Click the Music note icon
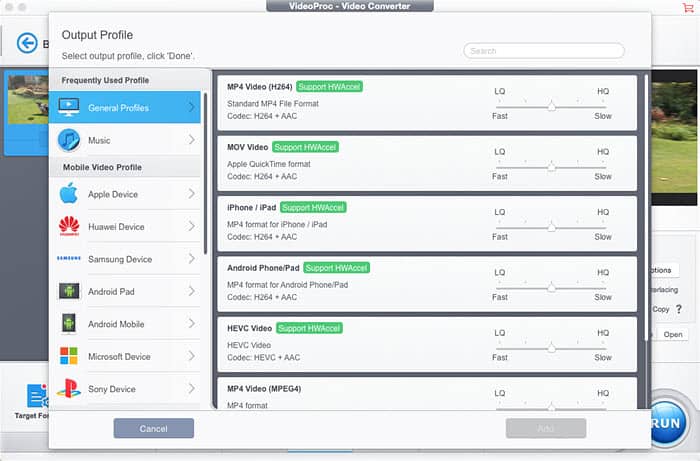700x461 pixels. coord(69,140)
